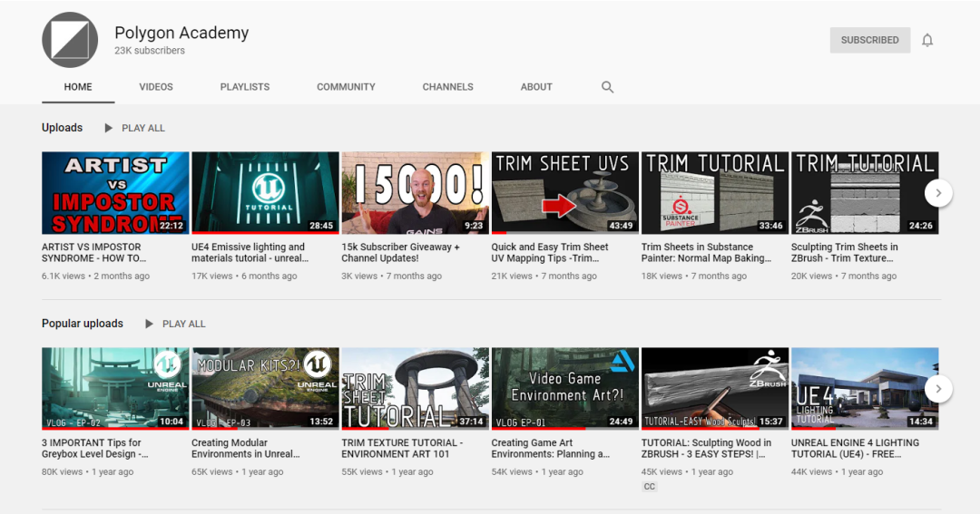
Task: Open the channel search magnifier icon
Action: (607, 87)
